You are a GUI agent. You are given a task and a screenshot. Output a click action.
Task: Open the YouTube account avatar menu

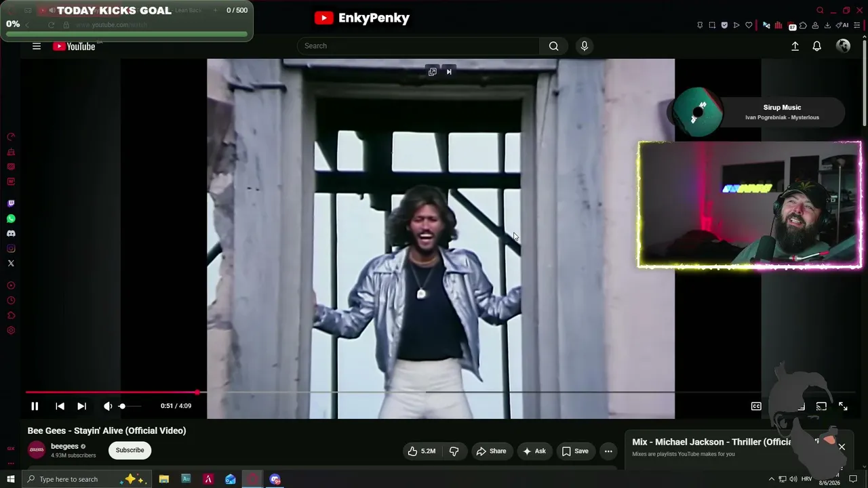pyautogui.click(x=844, y=46)
